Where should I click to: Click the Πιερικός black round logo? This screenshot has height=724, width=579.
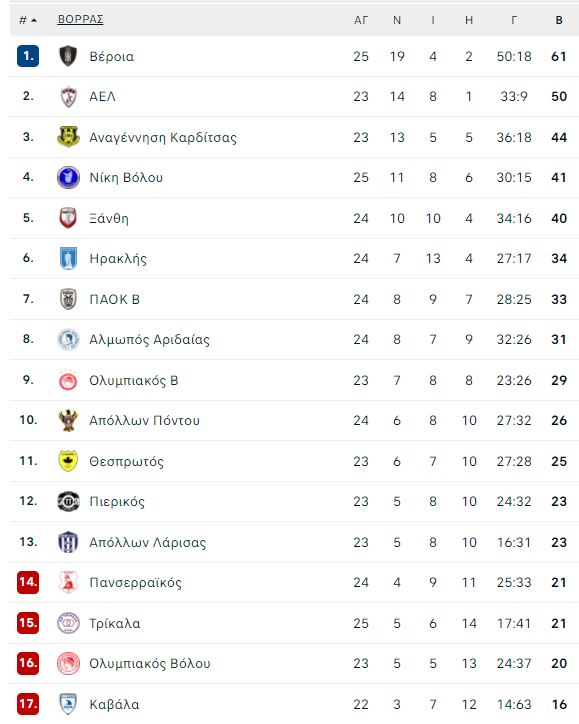click(x=68, y=501)
